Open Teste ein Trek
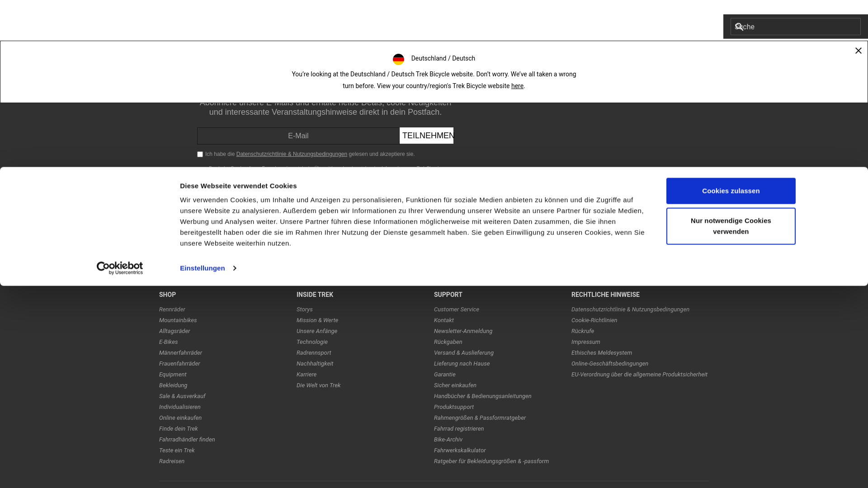Screen dimensions: 868x488 pos(177,450)
